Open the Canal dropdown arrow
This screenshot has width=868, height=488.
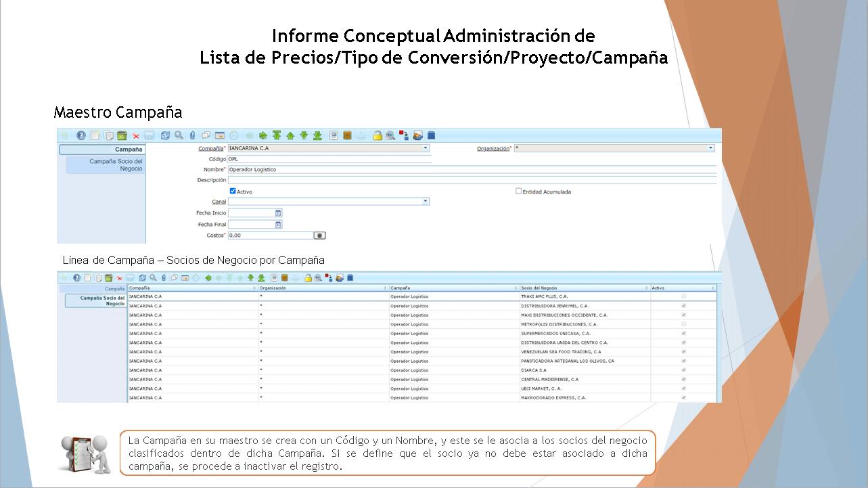click(x=426, y=201)
